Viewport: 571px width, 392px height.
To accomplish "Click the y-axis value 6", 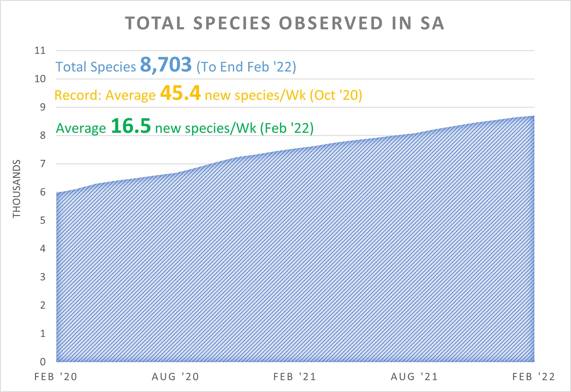I will [x=42, y=192].
